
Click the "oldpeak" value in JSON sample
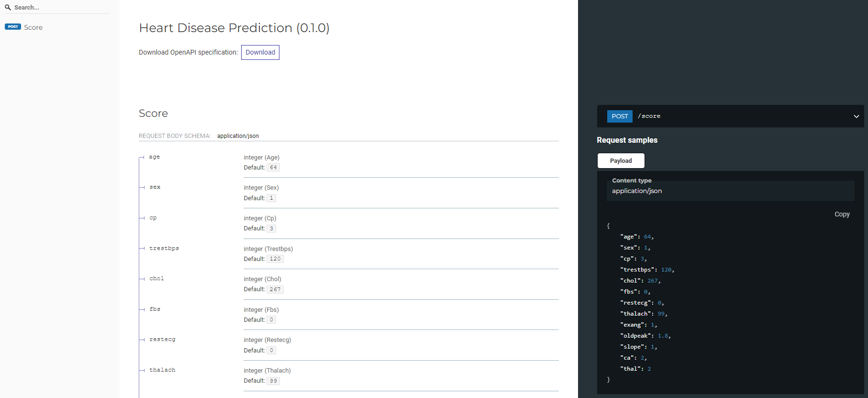coord(663,336)
